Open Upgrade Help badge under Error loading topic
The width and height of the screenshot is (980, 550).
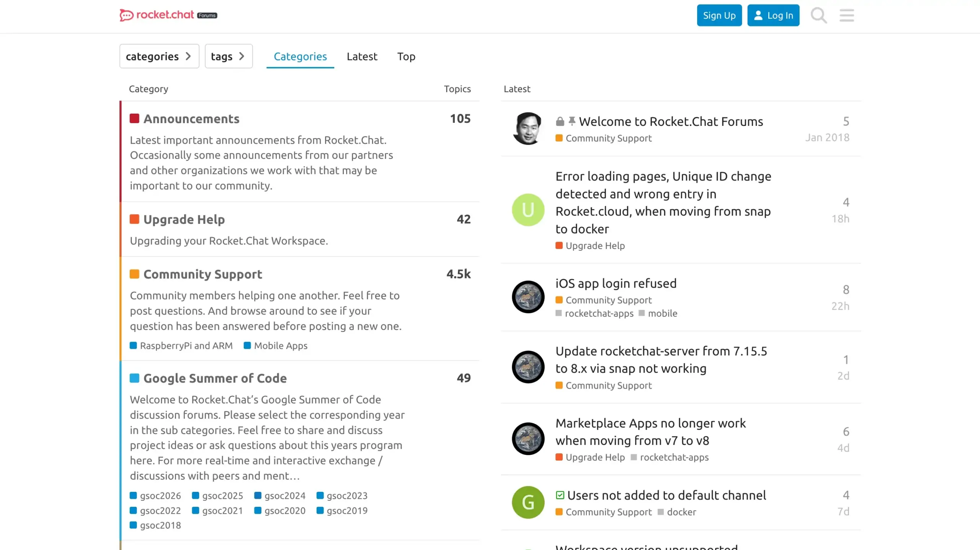point(590,246)
